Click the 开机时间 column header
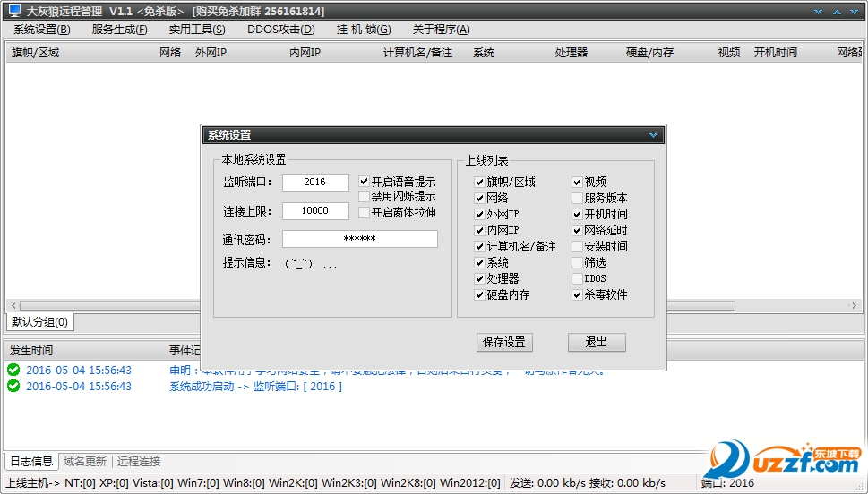Viewport: 868px width, 494px height. [x=776, y=53]
